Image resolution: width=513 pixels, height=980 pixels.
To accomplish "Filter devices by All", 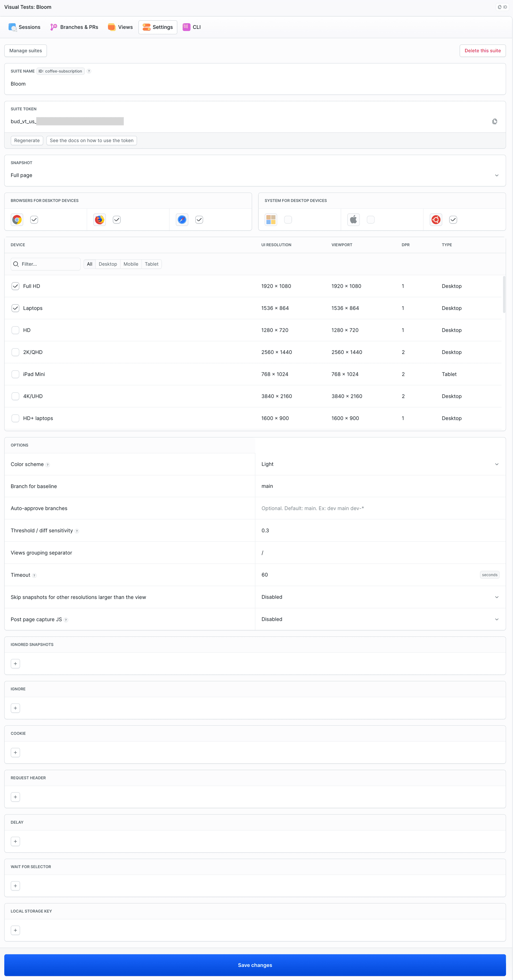I will [x=90, y=264].
